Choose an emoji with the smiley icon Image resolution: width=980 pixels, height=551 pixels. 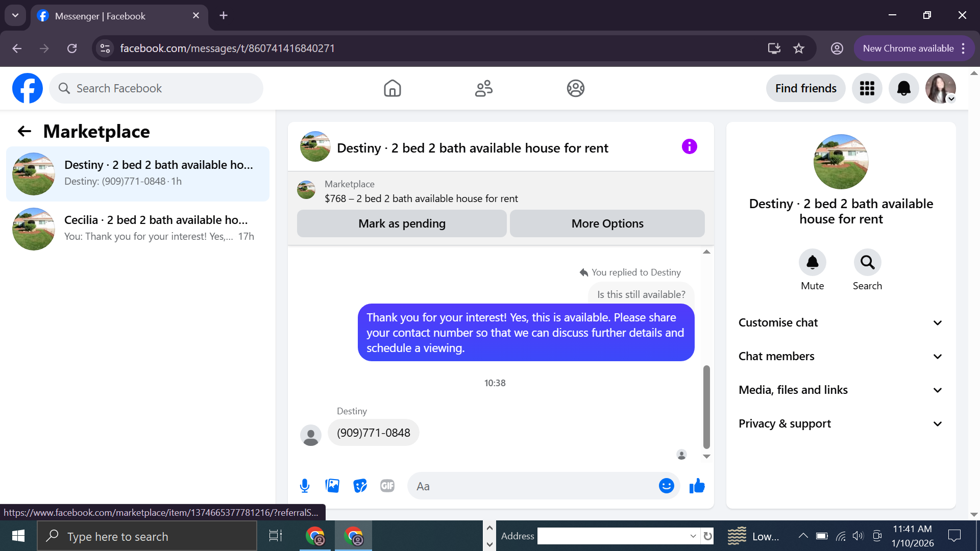pos(666,486)
